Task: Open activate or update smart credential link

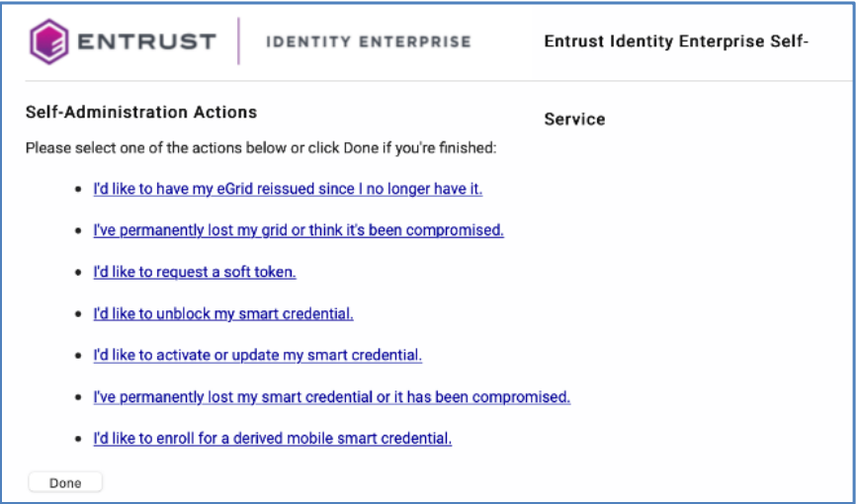Action: point(258,355)
